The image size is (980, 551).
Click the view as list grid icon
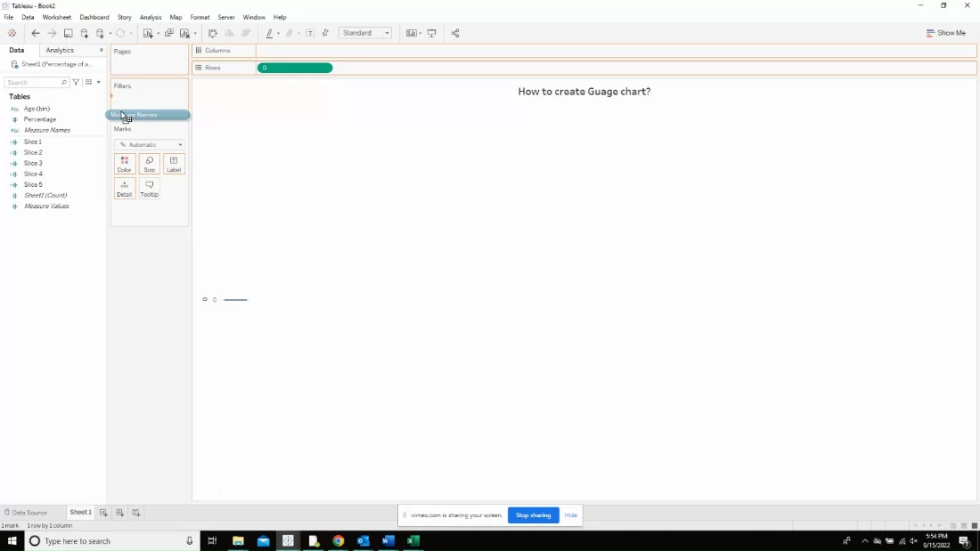coord(89,83)
